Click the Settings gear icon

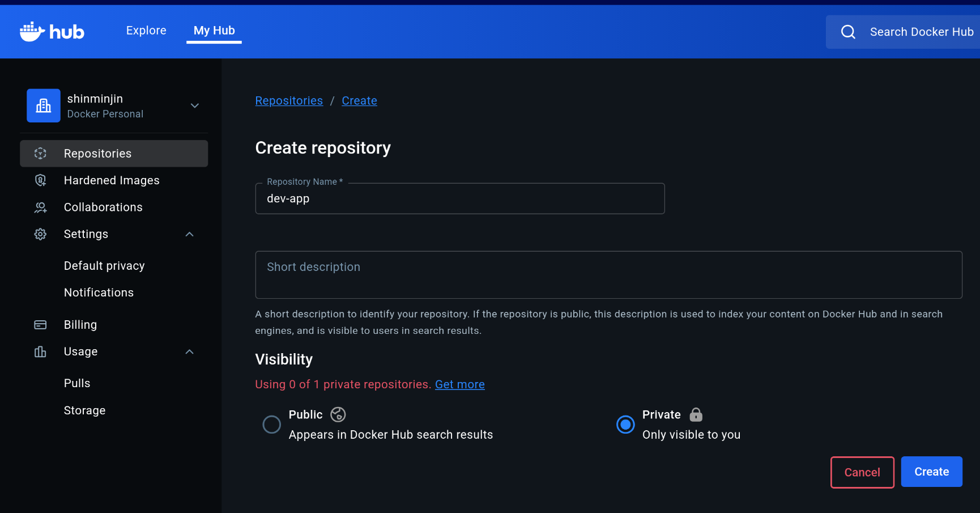40,234
